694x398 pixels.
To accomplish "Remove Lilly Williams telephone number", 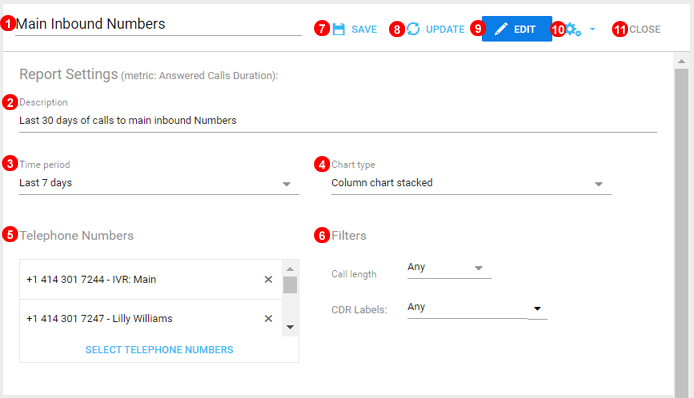I will pyautogui.click(x=268, y=318).
